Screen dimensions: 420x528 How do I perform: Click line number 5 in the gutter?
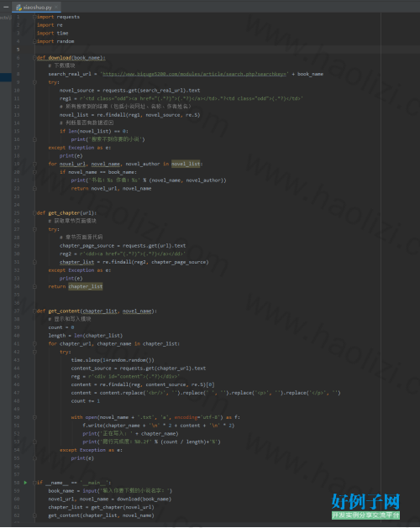click(18, 50)
